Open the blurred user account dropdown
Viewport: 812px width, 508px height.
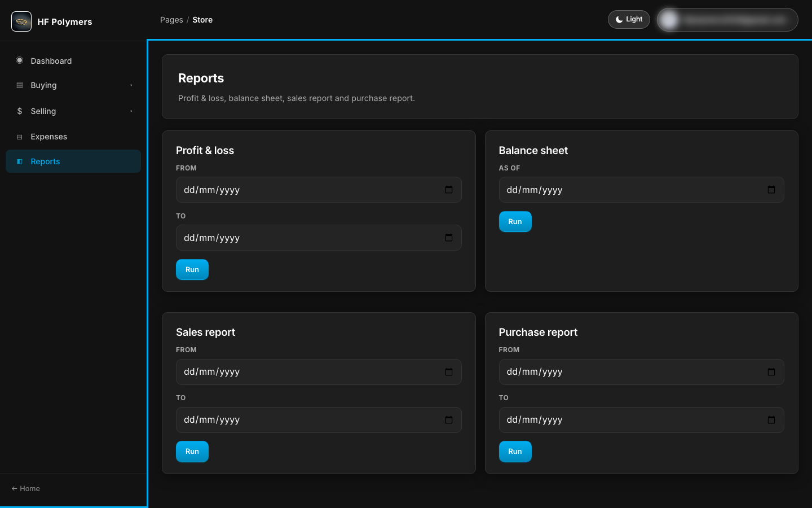click(727, 20)
